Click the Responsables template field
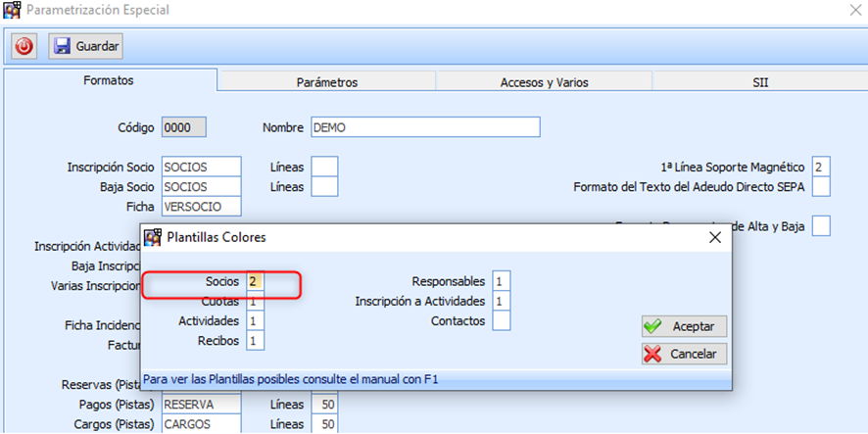 point(502,281)
